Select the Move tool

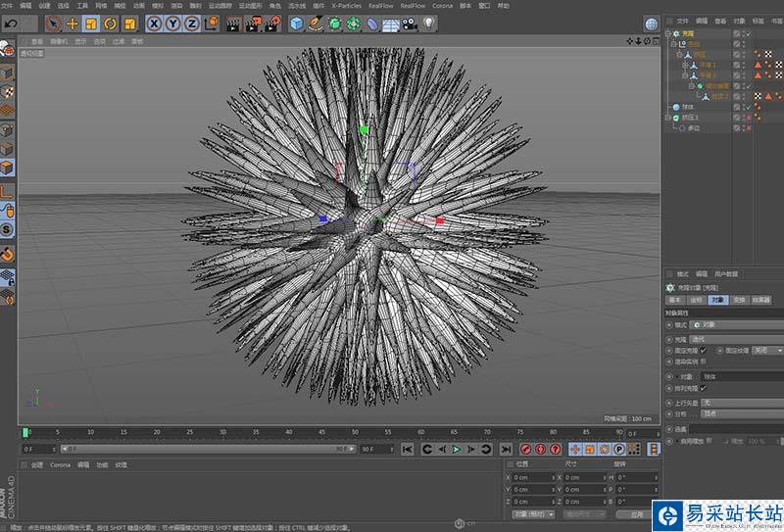(73, 23)
